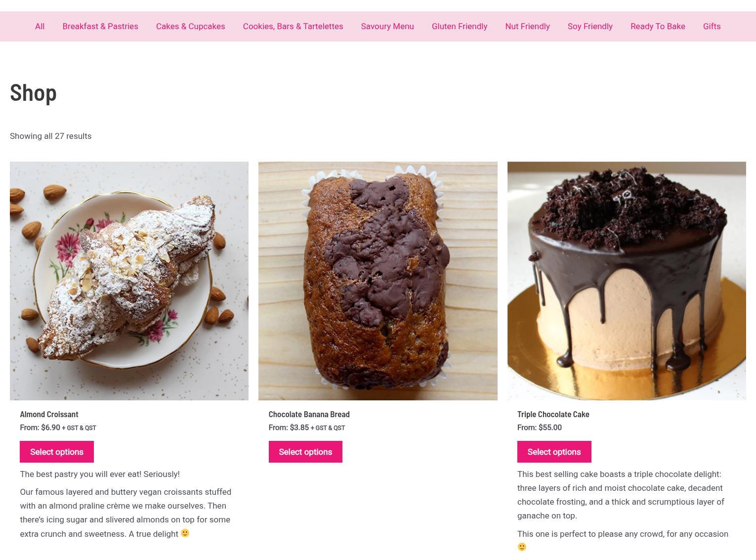The image size is (756, 560).
Task: Select options for Almond Croissant
Action: (x=57, y=452)
